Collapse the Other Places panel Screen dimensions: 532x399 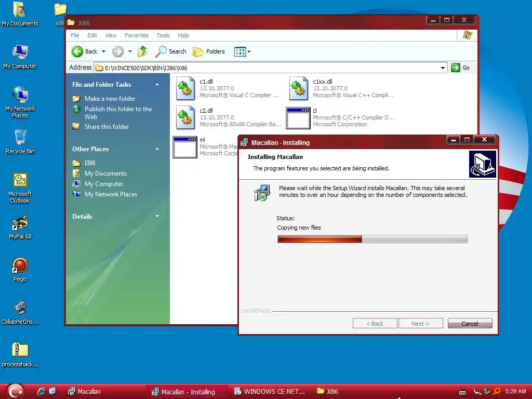[157, 149]
